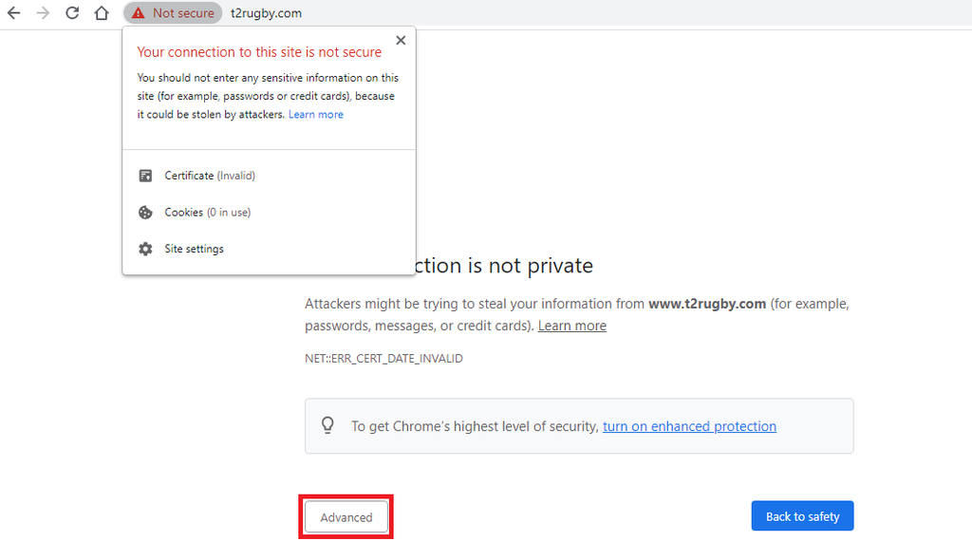This screenshot has width=972, height=560.
Task: Close the site information popup
Action: (402, 40)
